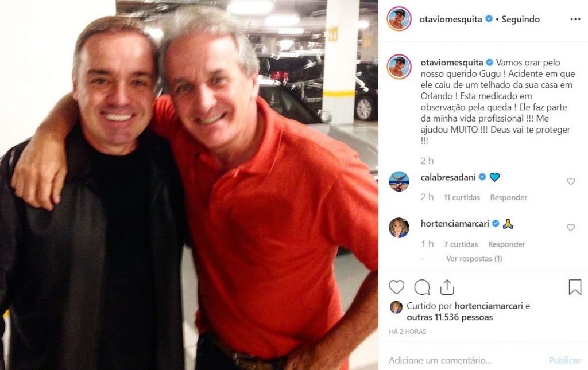View 7 curtidas on hortenciamarcari comment
Viewport: 588px width, 370px height.
pyautogui.click(x=461, y=244)
